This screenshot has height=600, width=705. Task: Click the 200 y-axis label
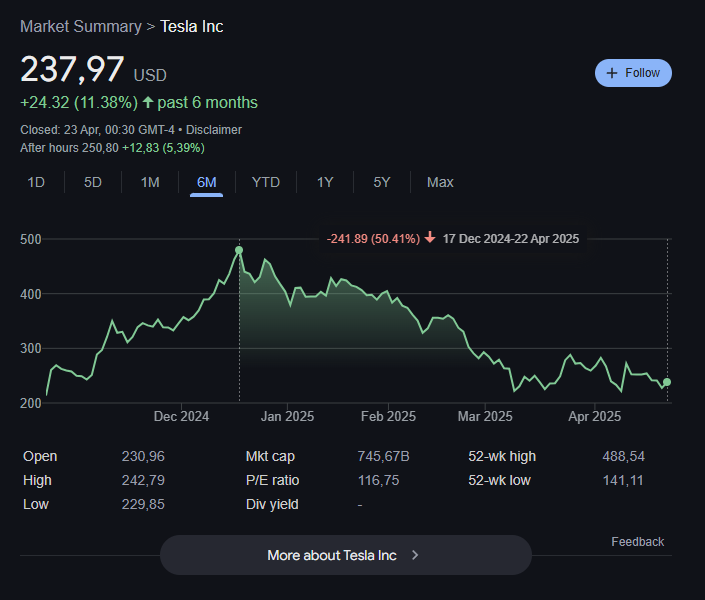pyautogui.click(x=31, y=403)
